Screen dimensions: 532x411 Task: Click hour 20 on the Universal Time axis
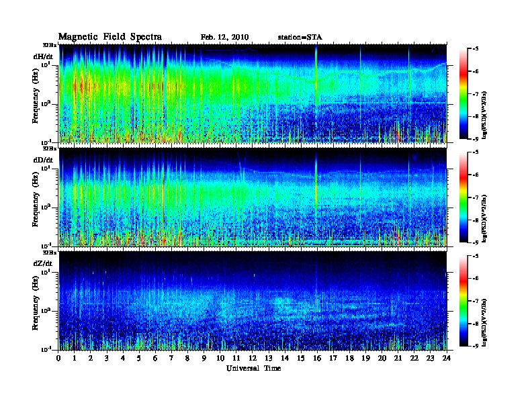coord(382,359)
